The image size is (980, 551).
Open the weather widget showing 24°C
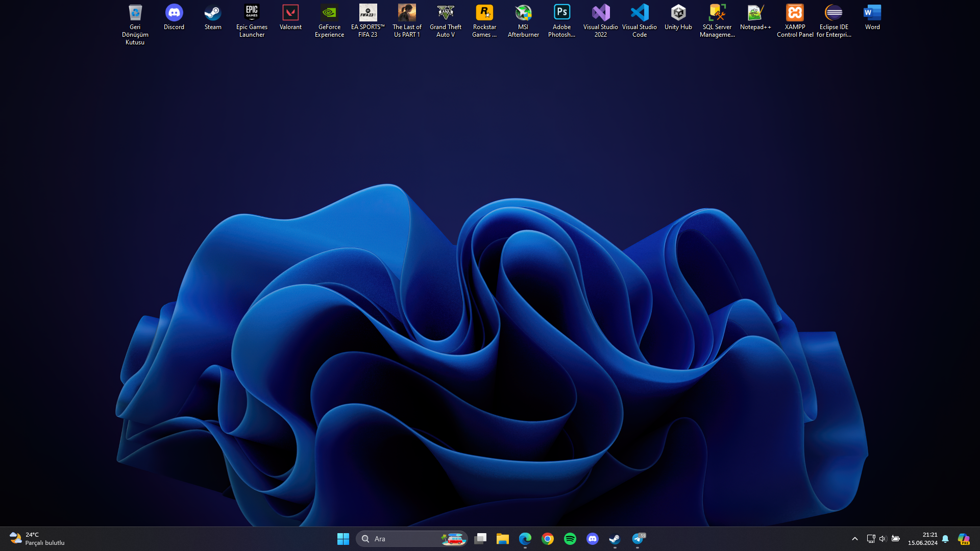tap(37, 539)
